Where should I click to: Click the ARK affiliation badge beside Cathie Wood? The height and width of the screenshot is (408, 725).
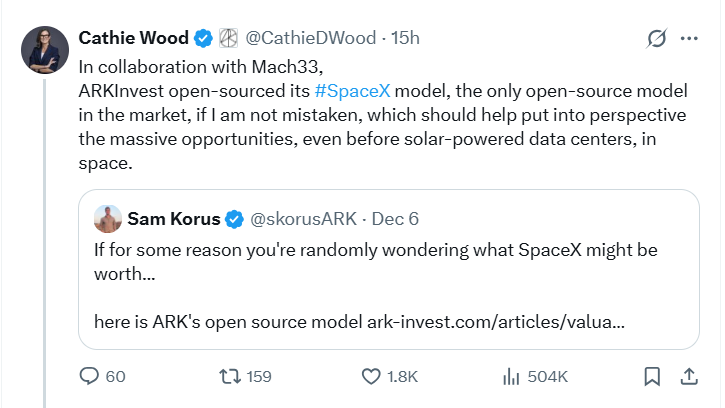pos(227,38)
